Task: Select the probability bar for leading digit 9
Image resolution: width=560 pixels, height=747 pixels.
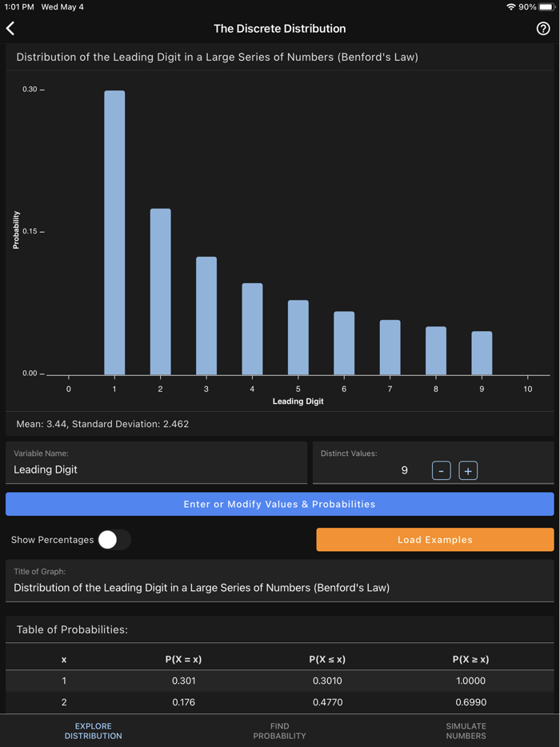Action: pyautogui.click(x=481, y=352)
